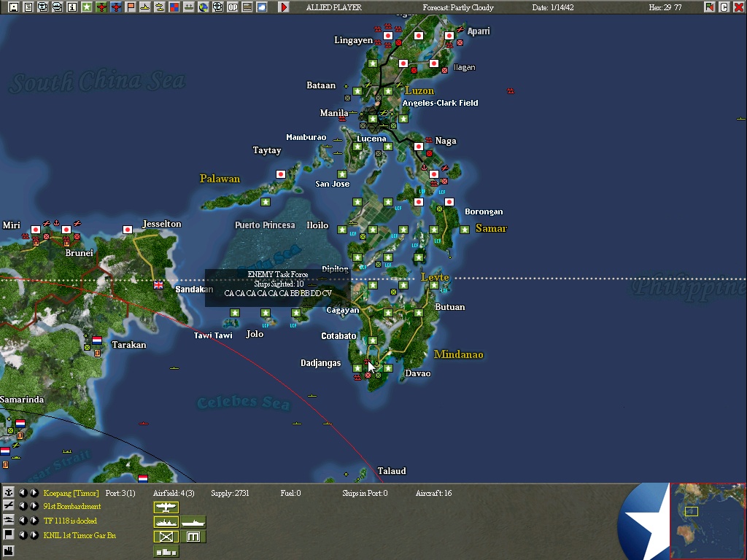Screen dimensions: 747x560
Task: Click the 'Forecast: Partly Cloudy' text
Action: coord(458,7)
